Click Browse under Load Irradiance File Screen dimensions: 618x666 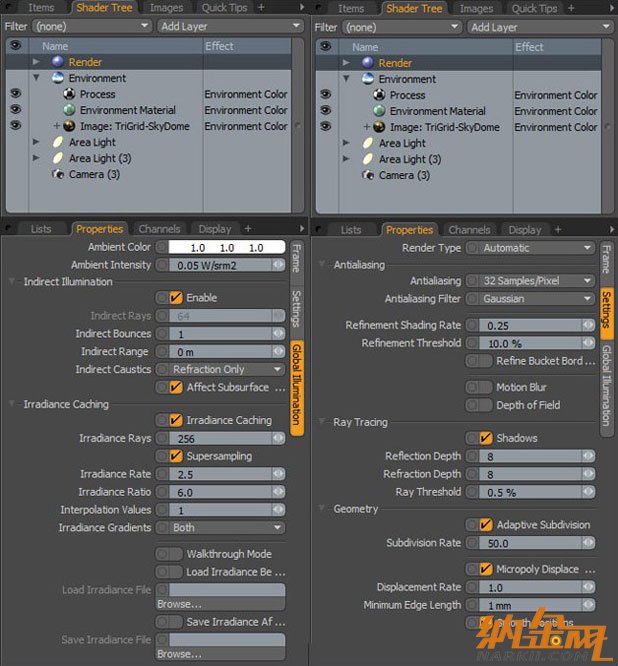tap(220, 604)
